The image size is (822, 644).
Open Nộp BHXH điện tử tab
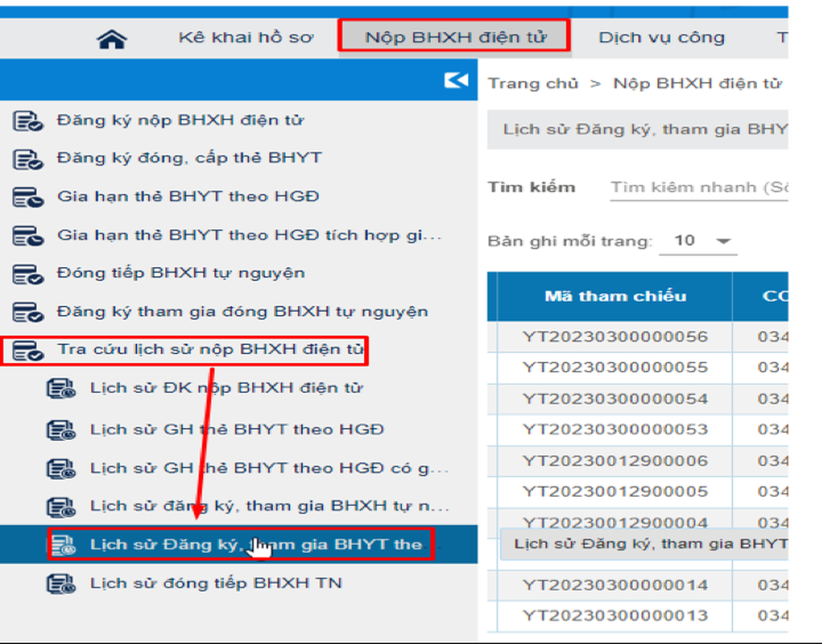coord(455,38)
